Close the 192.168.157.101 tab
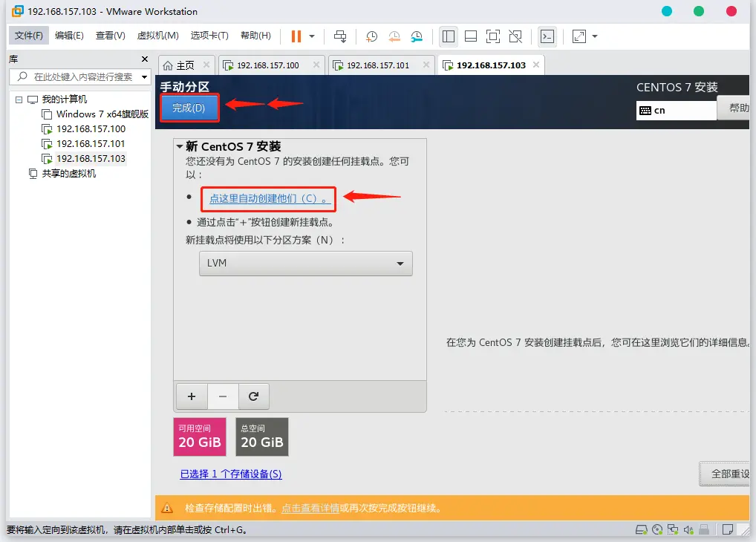Viewport: 756px width, 542px height. point(426,65)
